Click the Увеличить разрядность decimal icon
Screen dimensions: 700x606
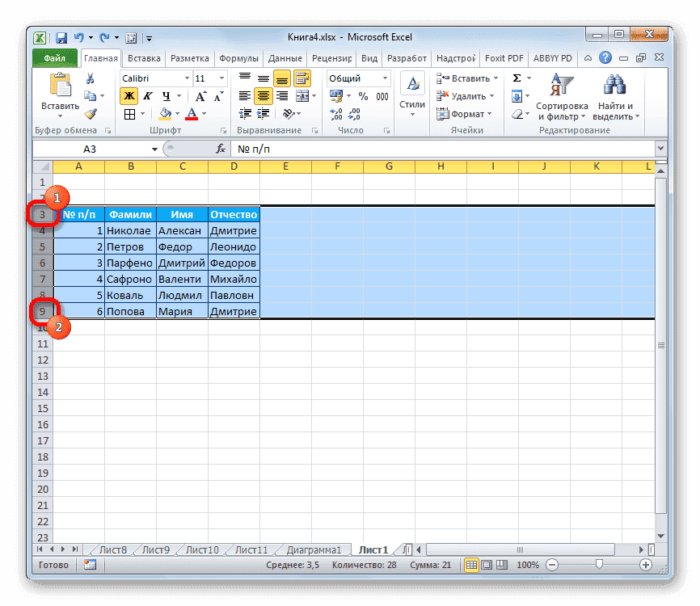coord(337,114)
